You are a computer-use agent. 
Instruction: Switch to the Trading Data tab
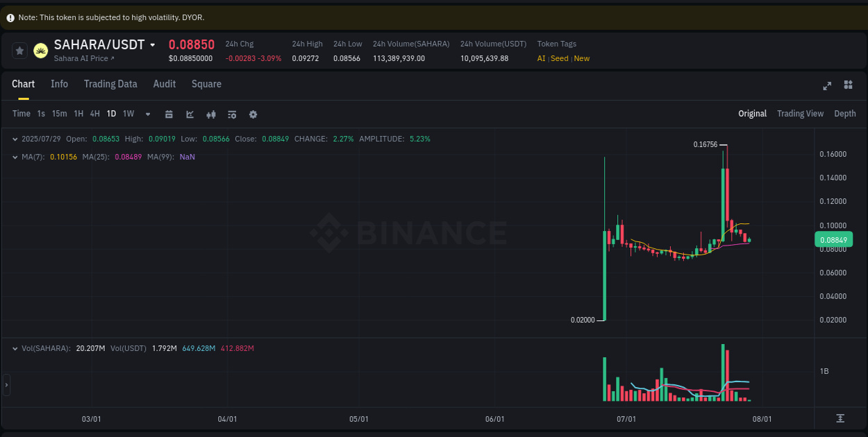tap(110, 84)
